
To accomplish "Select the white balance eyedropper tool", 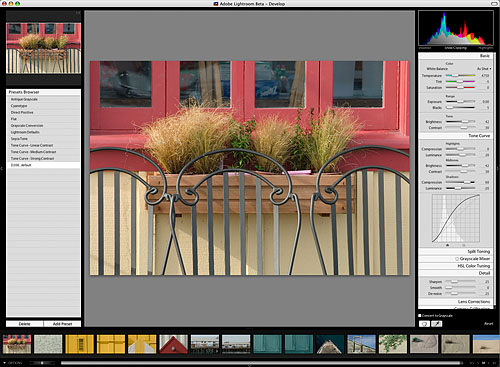I will (x=437, y=324).
